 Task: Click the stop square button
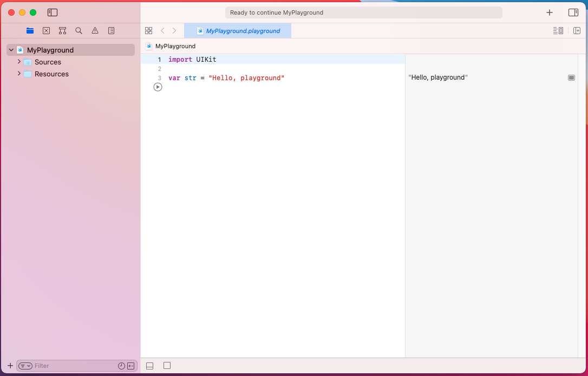pos(167,366)
